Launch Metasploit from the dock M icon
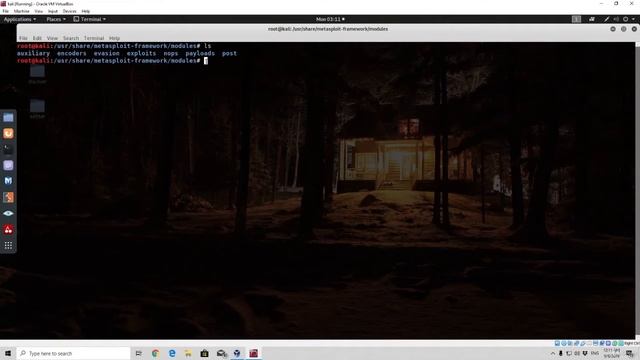The height and width of the screenshot is (360, 640). (8, 181)
